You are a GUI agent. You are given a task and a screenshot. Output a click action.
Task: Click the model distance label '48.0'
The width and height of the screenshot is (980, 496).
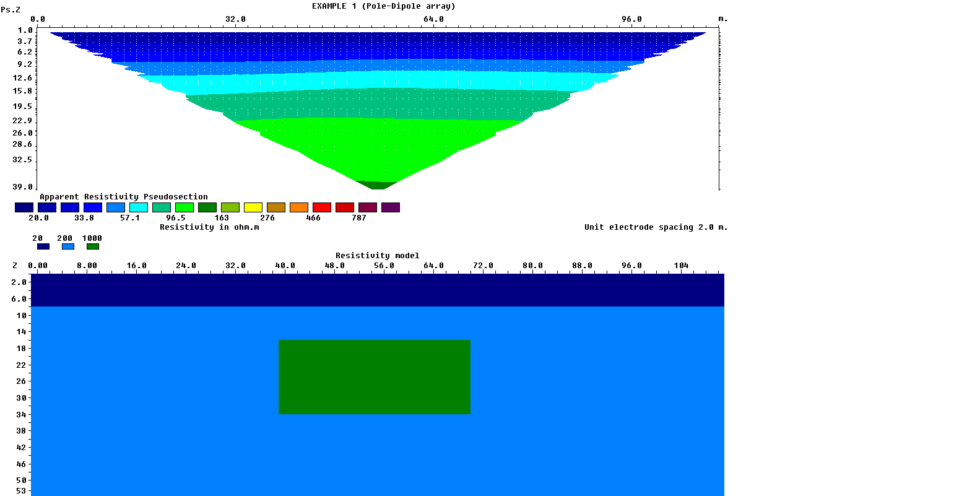click(x=334, y=266)
